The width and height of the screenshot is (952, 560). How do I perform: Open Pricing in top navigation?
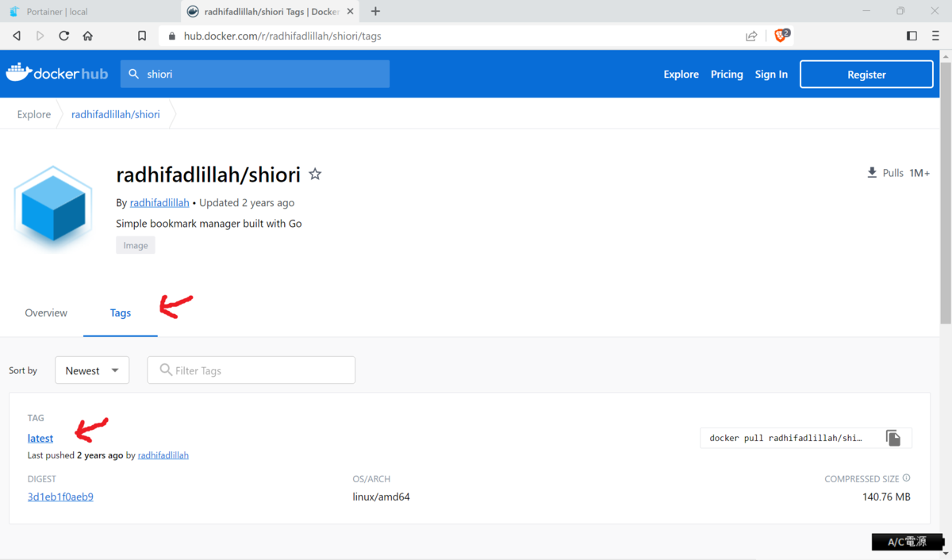pos(727,74)
